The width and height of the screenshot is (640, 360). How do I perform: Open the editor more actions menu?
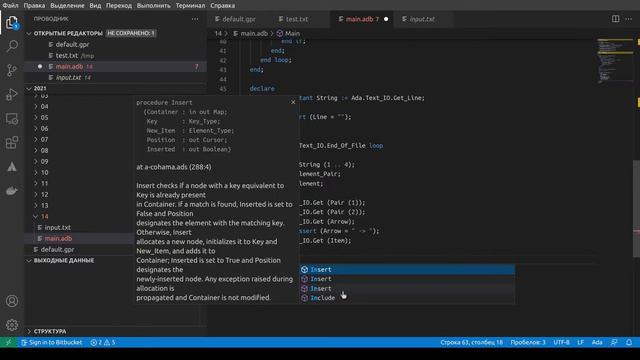[x=629, y=19]
